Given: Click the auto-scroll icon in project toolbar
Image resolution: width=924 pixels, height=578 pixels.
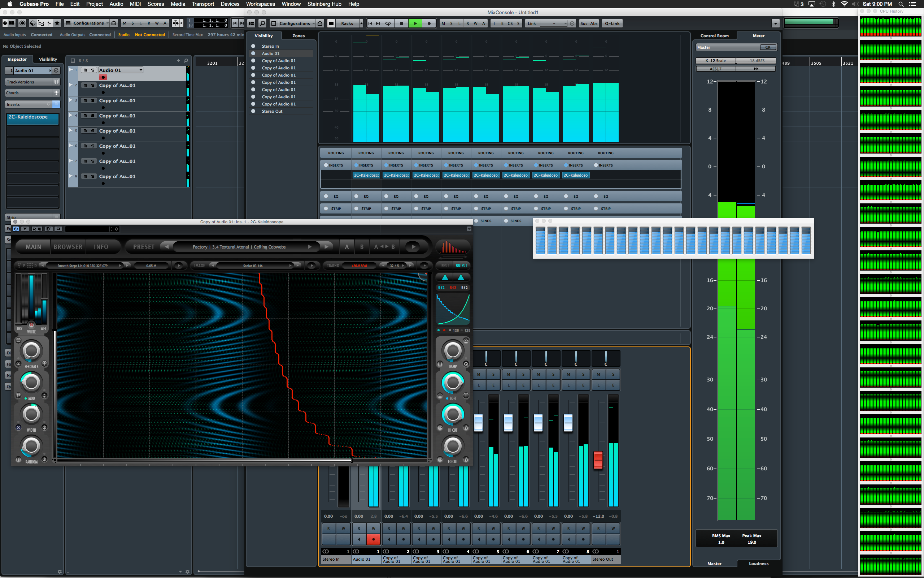Looking at the screenshot, I should [x=176, y=23].
